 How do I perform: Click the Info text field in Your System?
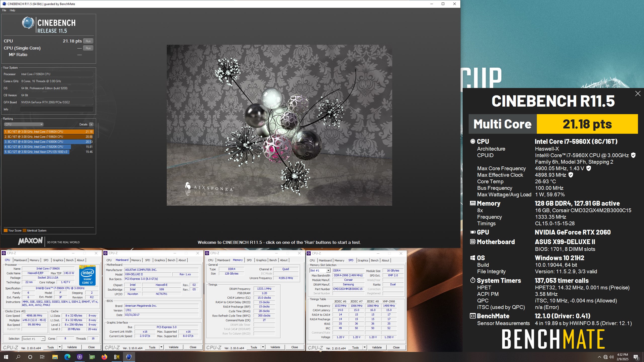(x=57, y=109)
